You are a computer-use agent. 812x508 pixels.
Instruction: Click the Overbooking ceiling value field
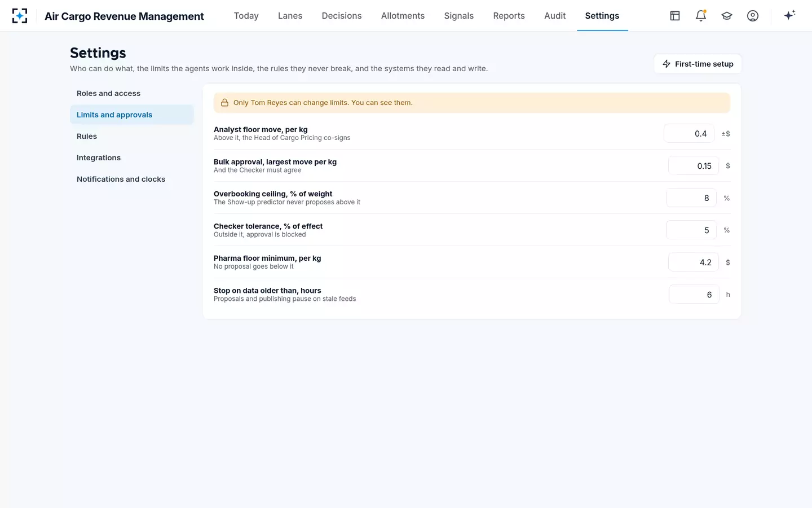click(691, 198)
